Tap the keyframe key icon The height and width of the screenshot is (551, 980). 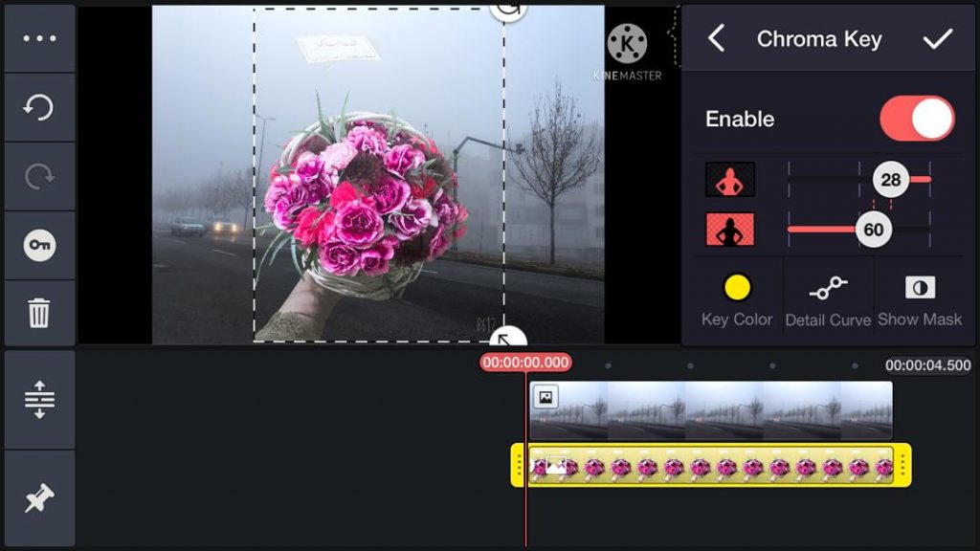tap(39, 246)
